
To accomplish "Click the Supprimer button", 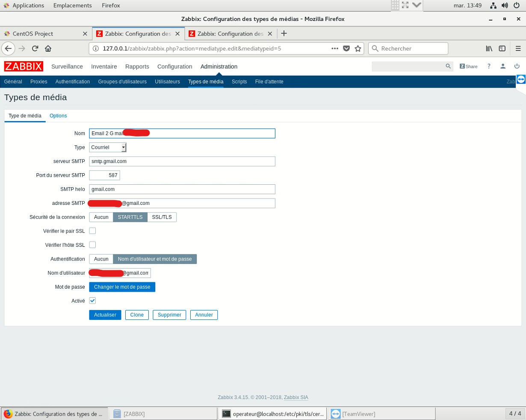I will [x=169, y=315].
